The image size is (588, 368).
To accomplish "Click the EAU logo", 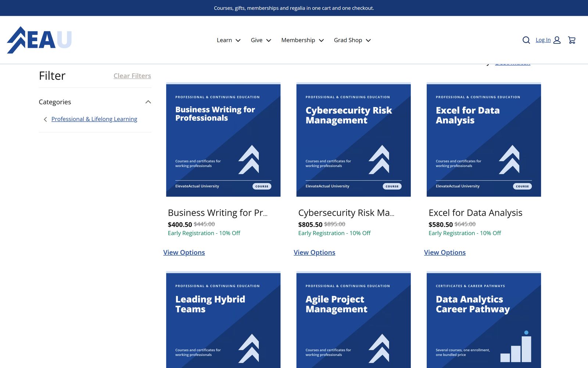I will click(39, 40).
